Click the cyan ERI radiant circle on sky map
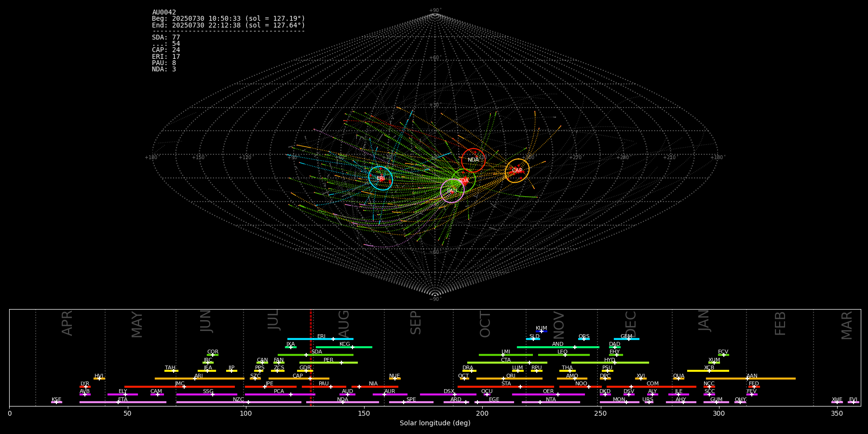This screenshot has width=868, height=434. click(380, 178)
